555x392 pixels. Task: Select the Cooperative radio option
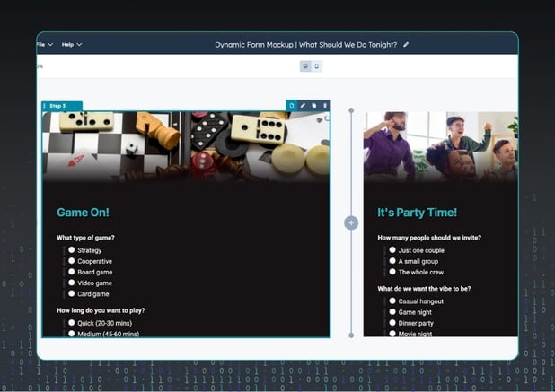(72, 261)
